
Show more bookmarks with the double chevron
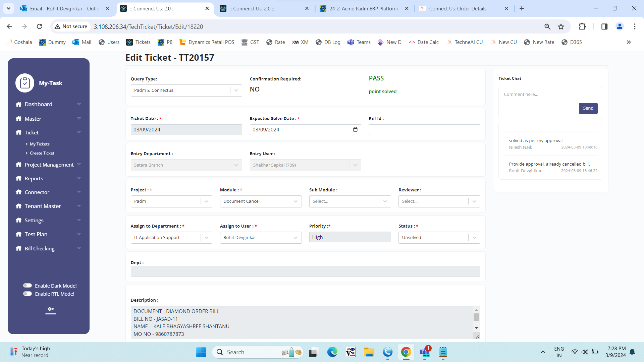coord(629,42)
